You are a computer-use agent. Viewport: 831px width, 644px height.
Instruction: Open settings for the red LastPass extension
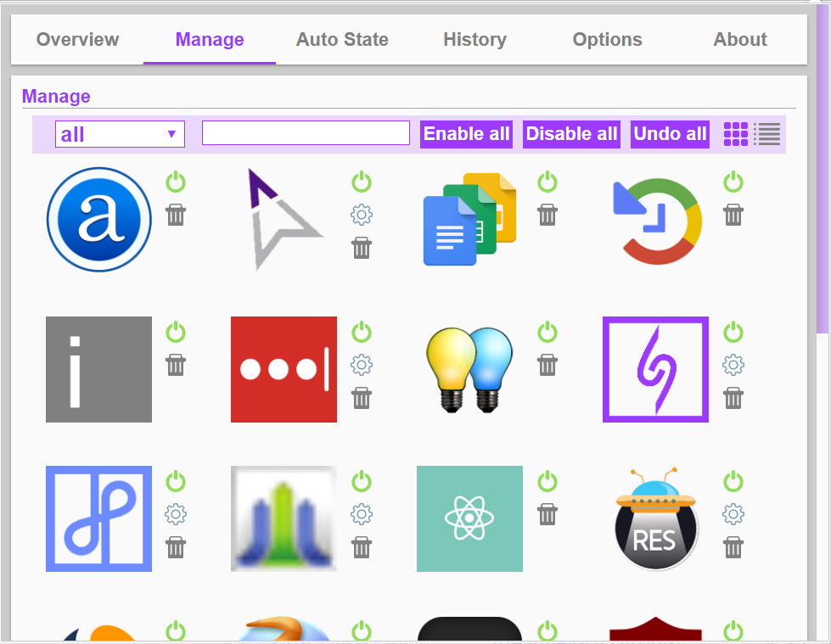point(362,365)
